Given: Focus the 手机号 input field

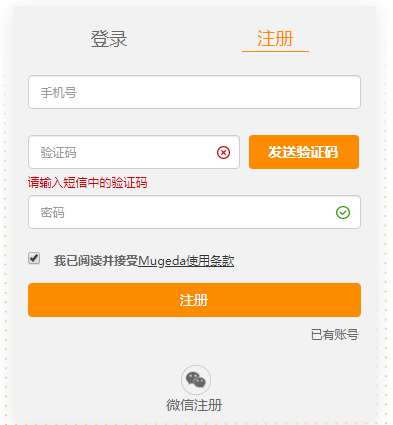Looking at the screenshot, I should coord(194,92).
